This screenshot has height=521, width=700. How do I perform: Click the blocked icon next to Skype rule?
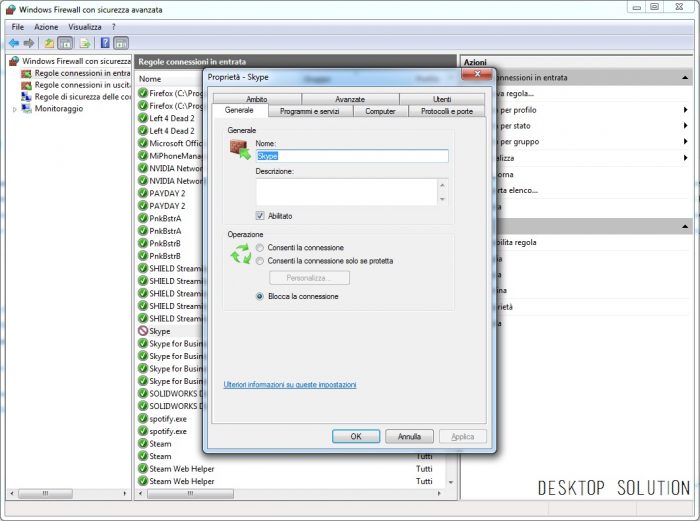(143, 331)
